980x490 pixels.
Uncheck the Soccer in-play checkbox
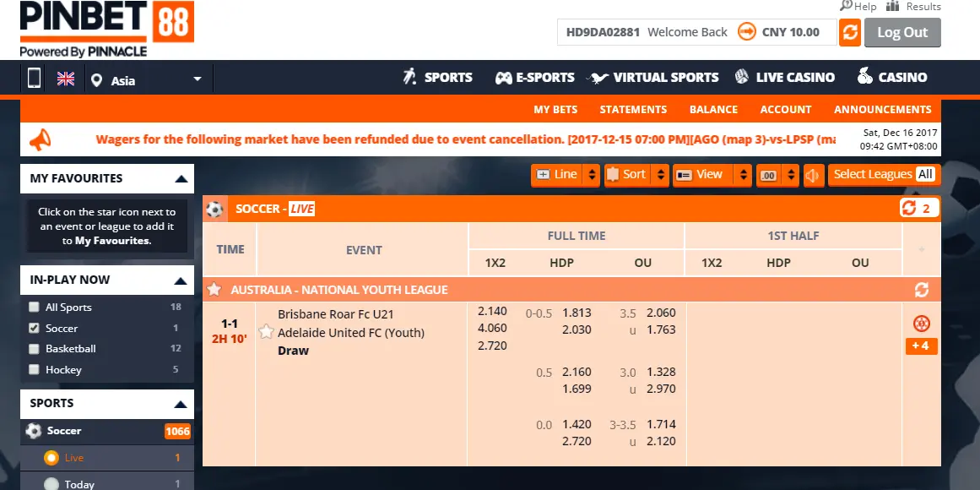34,328
